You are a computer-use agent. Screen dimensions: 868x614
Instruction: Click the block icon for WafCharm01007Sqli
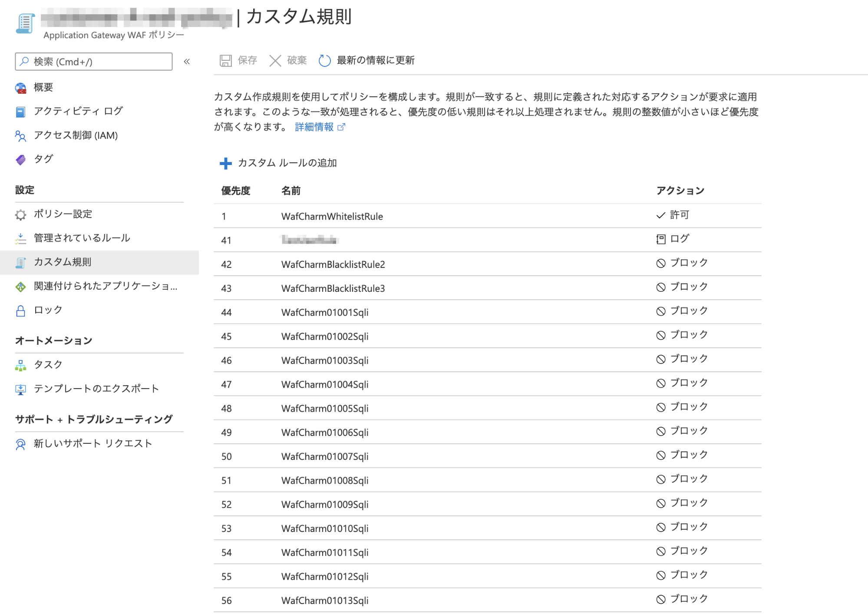pos(660,455)
